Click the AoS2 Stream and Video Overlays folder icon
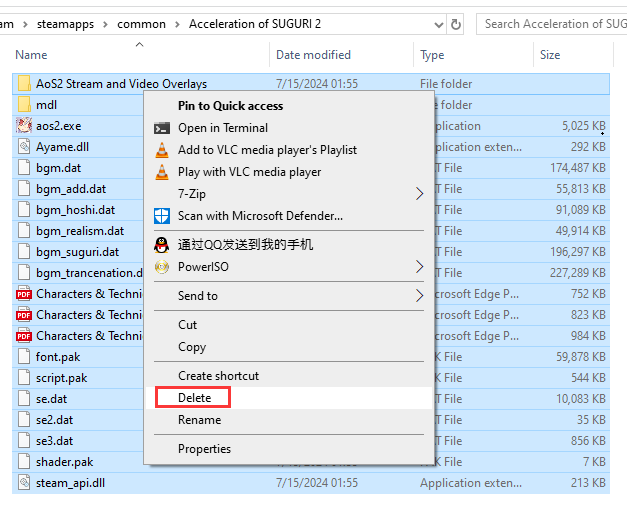This screenshot has width=627, height=507. (x=24, y=84)
